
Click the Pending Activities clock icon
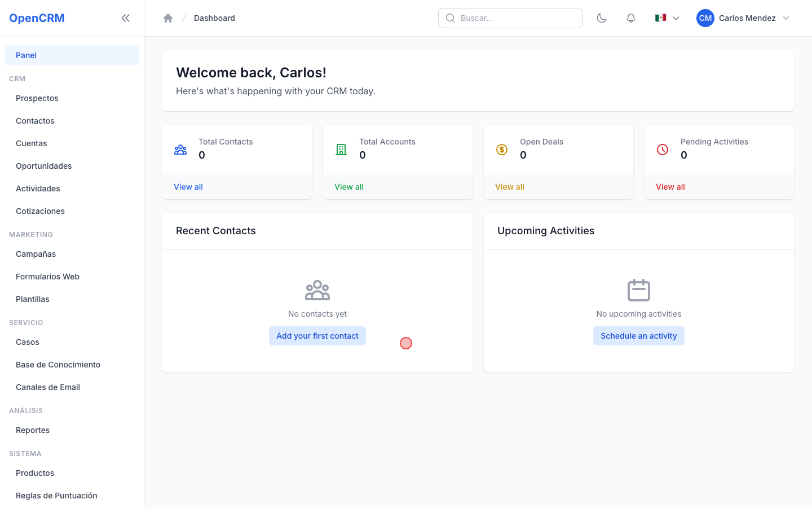coord(663,150)
